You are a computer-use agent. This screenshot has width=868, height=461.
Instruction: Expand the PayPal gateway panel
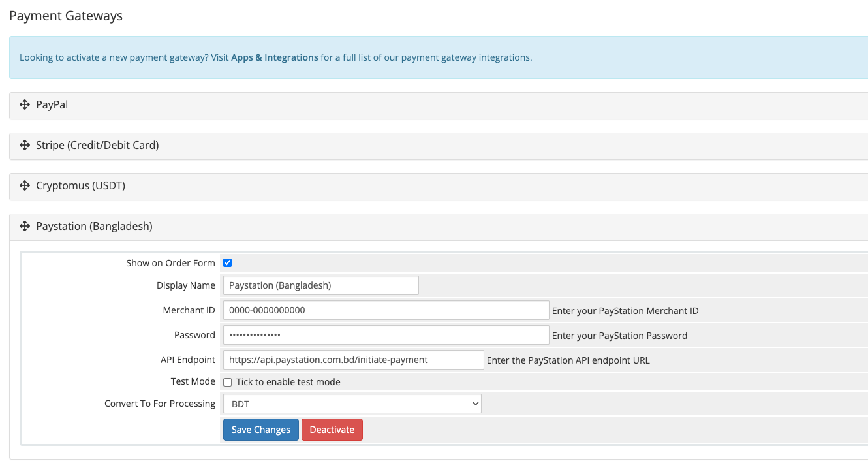(52, 104)
